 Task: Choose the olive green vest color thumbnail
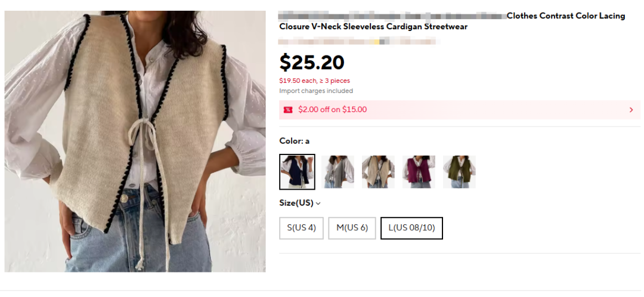coord(459,172)
